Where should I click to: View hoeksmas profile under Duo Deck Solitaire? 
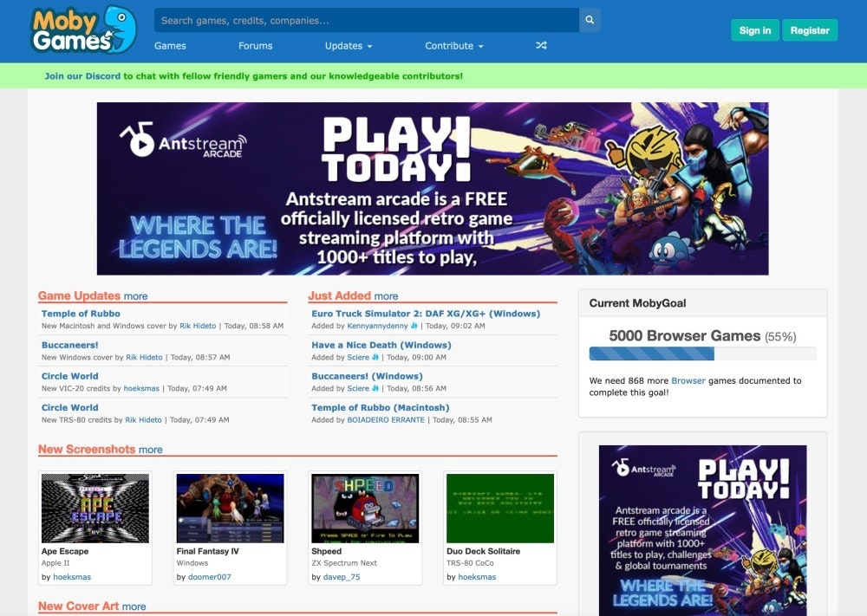click(477, 577)
